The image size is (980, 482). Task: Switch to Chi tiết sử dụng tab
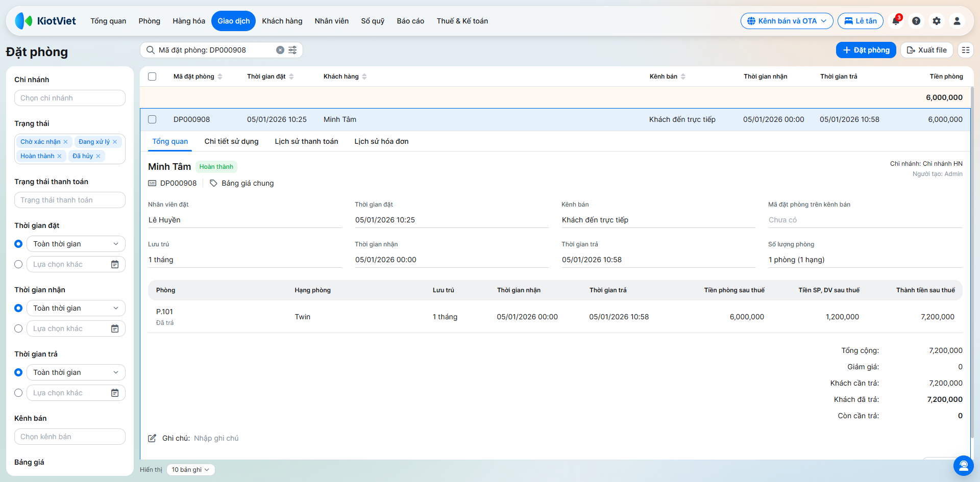(232, 141)
